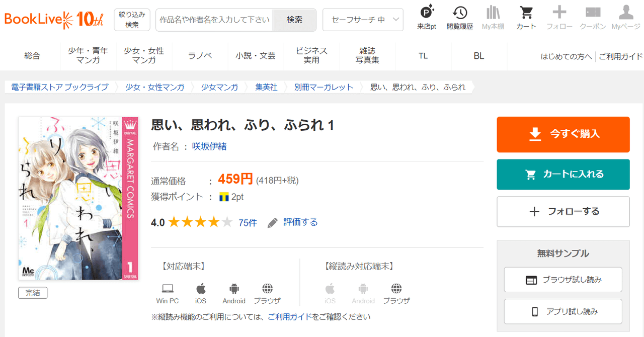Toggle フォローする for this series

[563, 212]
